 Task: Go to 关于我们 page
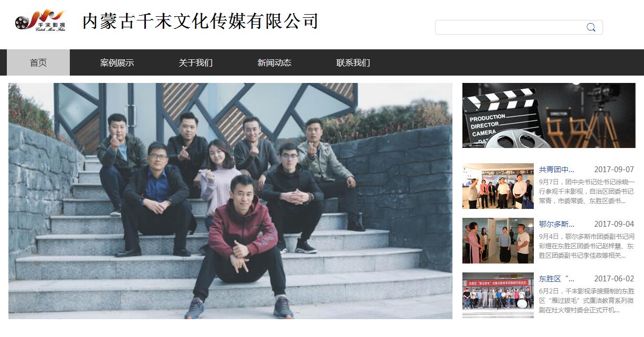tap(196, 62)
